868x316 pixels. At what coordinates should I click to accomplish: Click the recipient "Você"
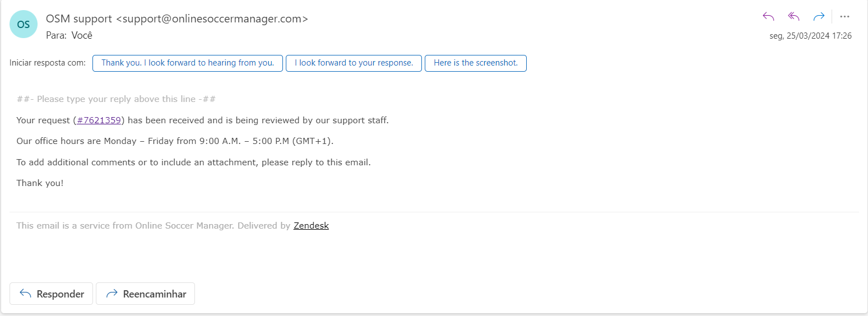[82, 35]
